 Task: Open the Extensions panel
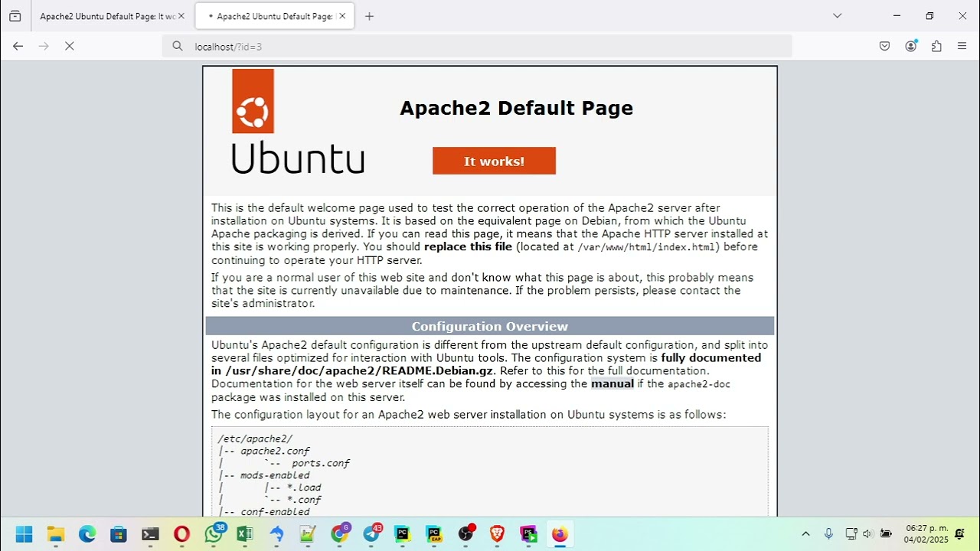936,46
